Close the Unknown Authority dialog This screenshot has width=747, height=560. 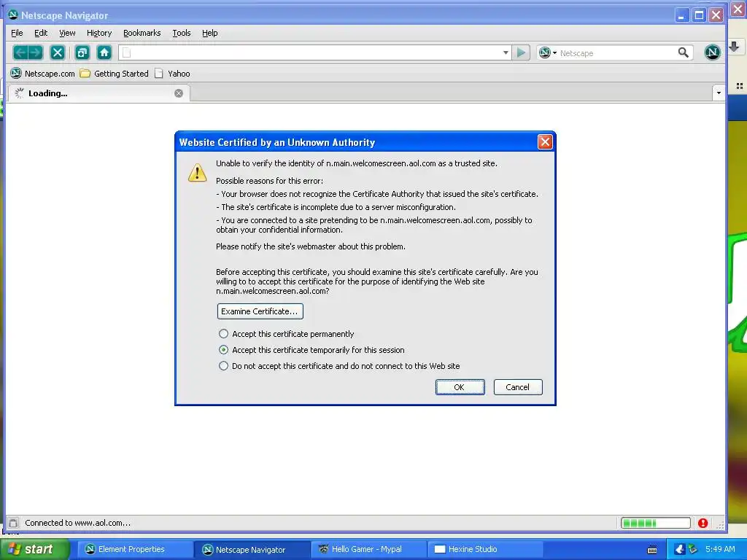click(545, 142)
